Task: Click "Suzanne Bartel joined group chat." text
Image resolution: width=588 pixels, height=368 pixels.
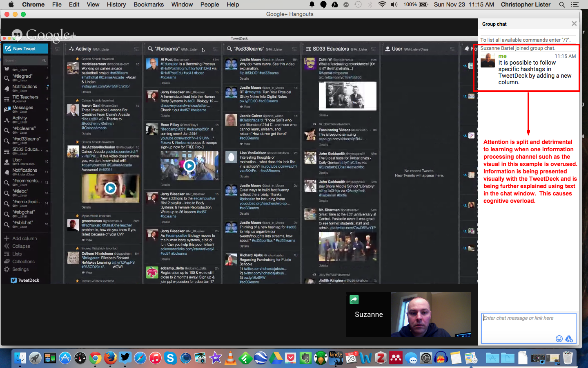Action: [518, 48]
